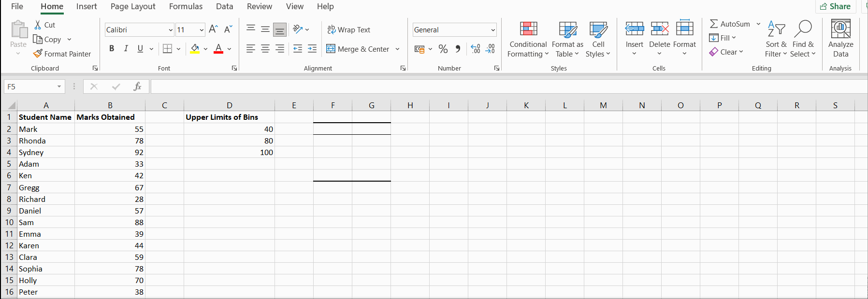This screenshot has height=299, width=868.
Task: Select the entire sheet corner button
Action: [x=11, y=105]
